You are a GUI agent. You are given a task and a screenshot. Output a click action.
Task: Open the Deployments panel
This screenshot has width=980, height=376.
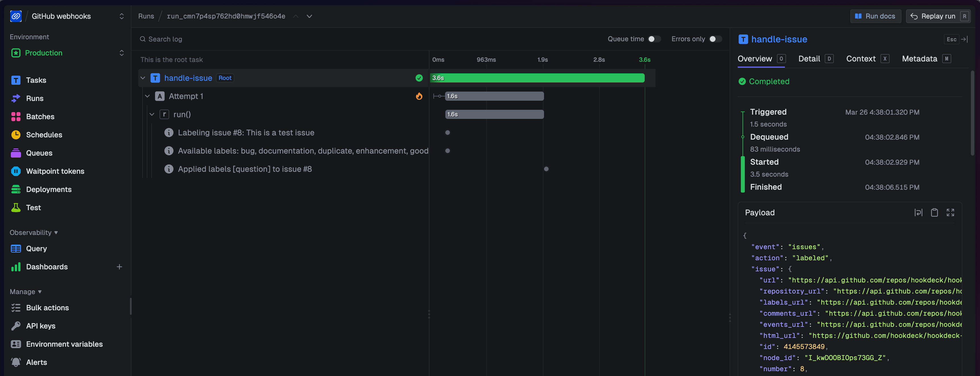click(x=49, y=189)
